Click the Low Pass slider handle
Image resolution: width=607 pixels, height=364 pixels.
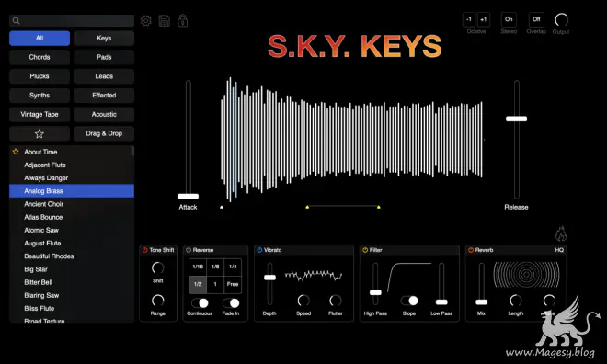[441, 302]
